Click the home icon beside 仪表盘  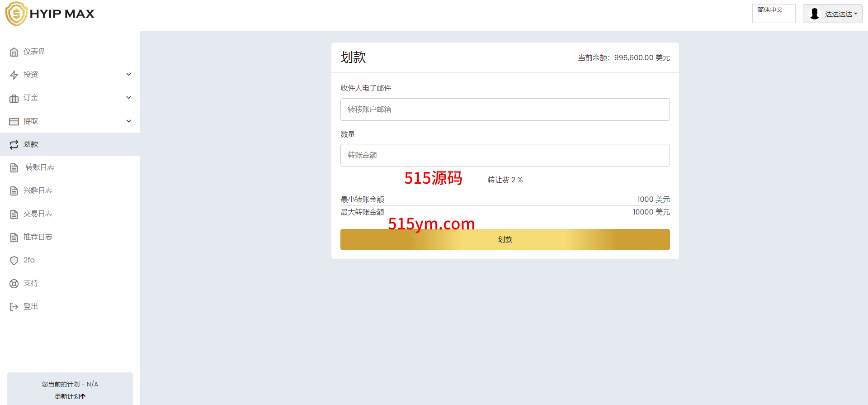point(14,52)
